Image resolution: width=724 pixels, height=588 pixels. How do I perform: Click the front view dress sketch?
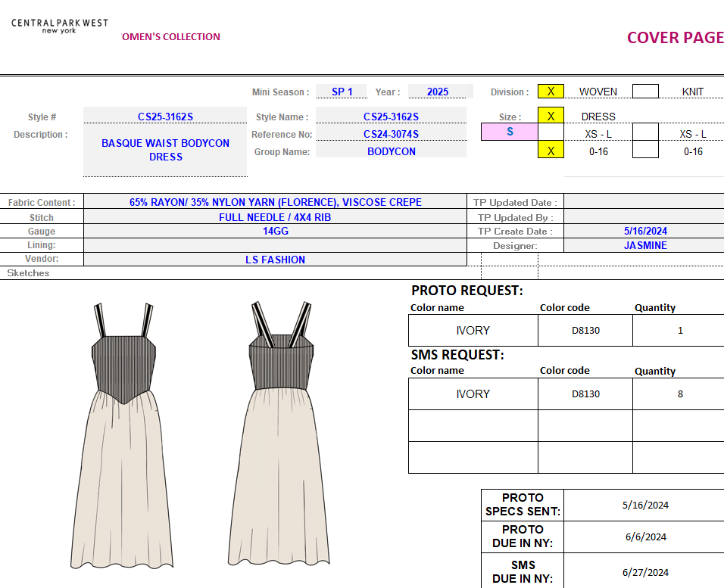tap(122, 435)
